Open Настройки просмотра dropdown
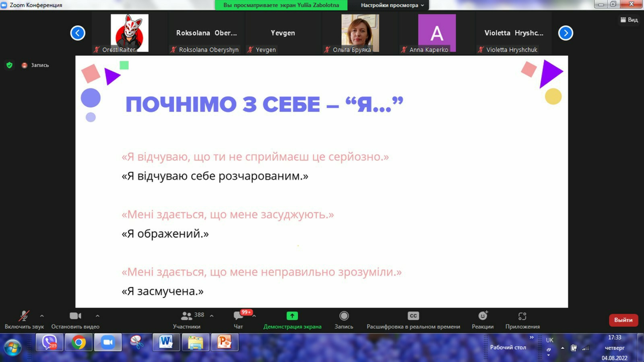This screenshot has width=644, height=362. 392,5
